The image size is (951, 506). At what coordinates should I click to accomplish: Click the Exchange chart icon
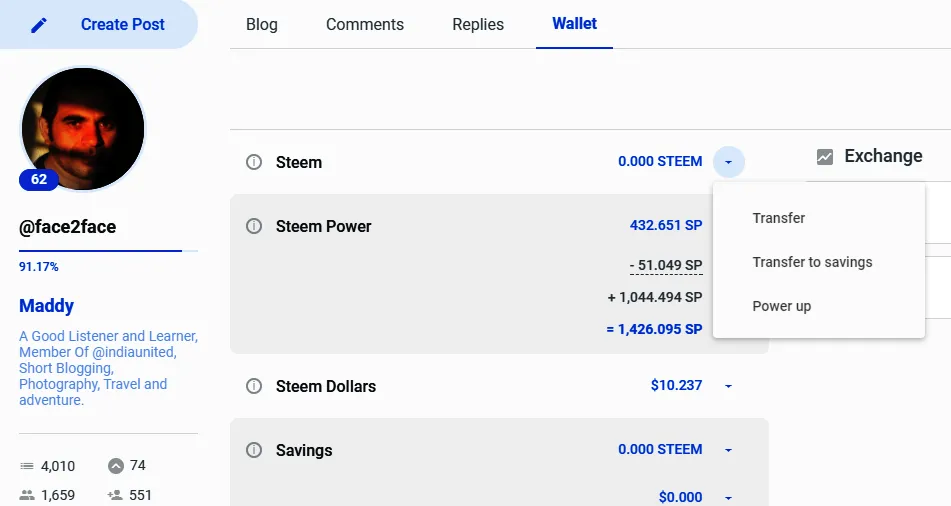[x=825, y=157]
